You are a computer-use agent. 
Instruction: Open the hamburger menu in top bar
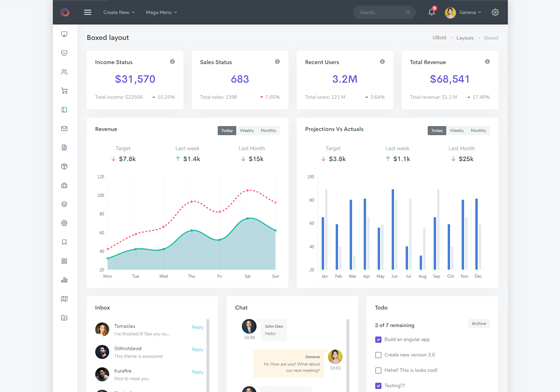click(x=88, y=12)
